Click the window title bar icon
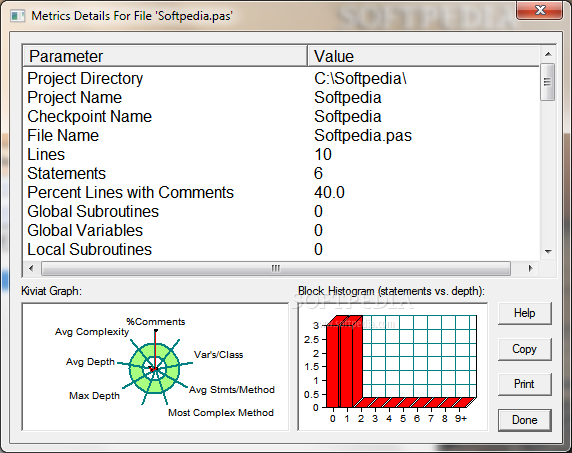This screenshot has width=572, height=453. (17, 16)
